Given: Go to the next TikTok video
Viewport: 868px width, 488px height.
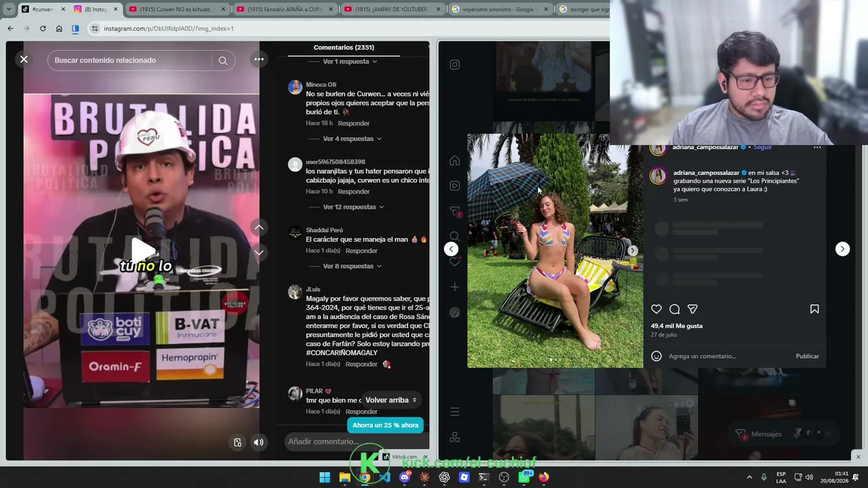Looking at the screenshot, I should coord(258,253).
